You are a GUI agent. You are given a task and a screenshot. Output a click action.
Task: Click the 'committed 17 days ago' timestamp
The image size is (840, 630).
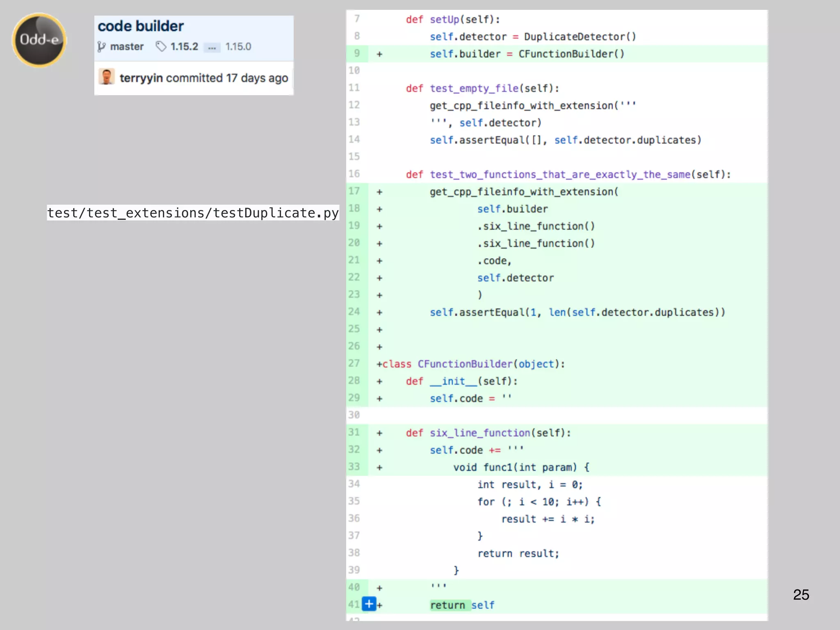coord(227,78)
